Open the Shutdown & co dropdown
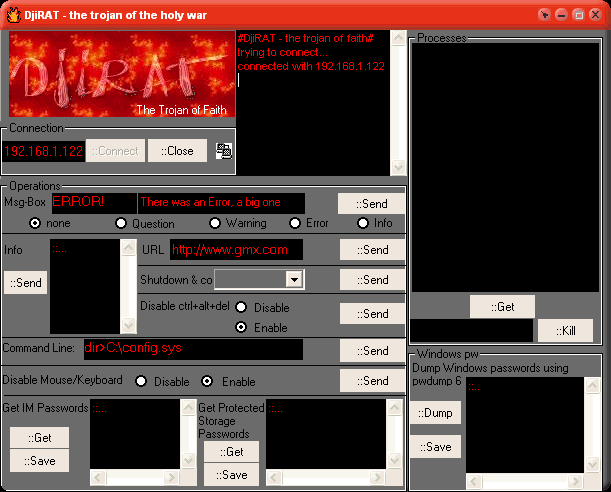Screen dimensions: 611x492 (293, 280)
